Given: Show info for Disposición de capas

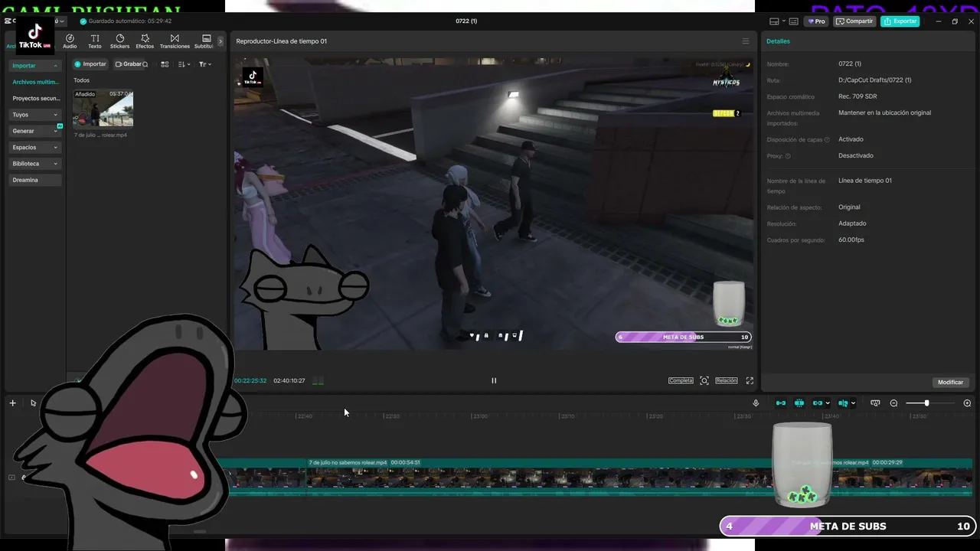Looking at the screenshot, I should coord(828,140).
